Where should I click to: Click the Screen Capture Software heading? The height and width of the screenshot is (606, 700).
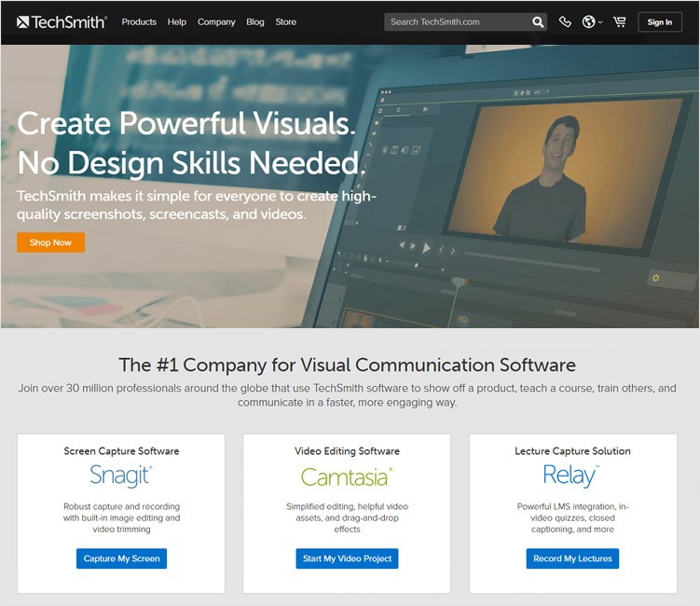121,451
